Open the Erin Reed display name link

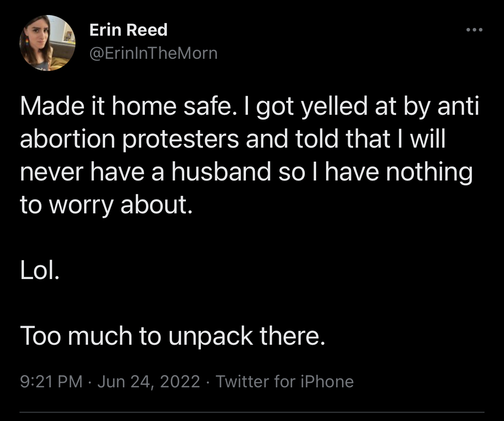128,30
